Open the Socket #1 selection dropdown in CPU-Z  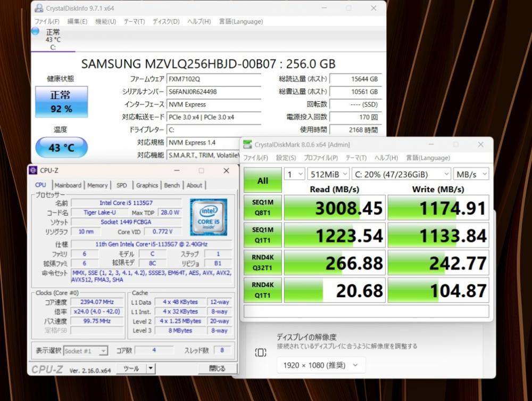(x=86, y=351)
